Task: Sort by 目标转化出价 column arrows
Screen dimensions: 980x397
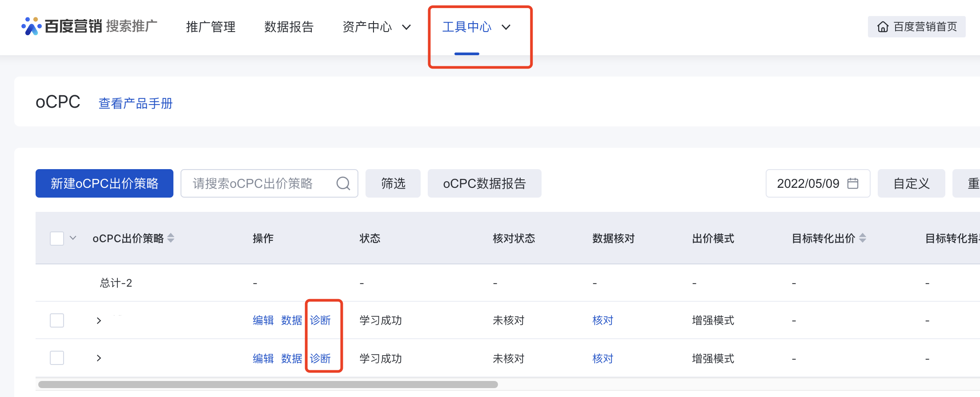Action: point(863,238)
